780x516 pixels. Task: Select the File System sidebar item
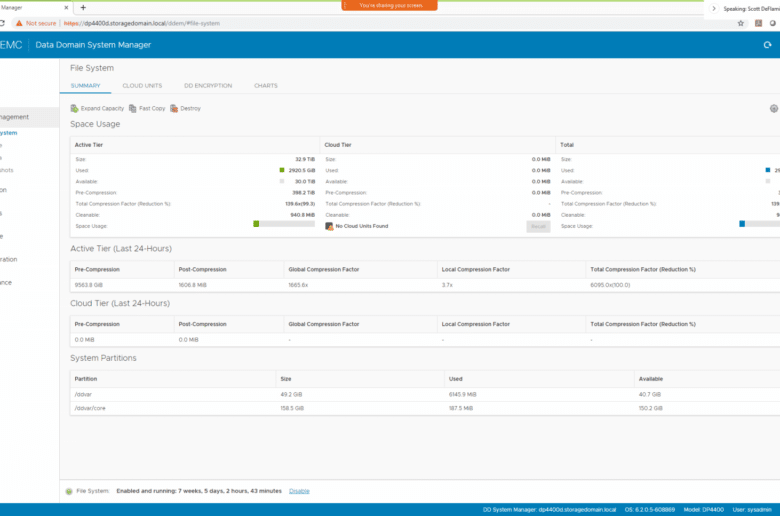pos(8,133)
